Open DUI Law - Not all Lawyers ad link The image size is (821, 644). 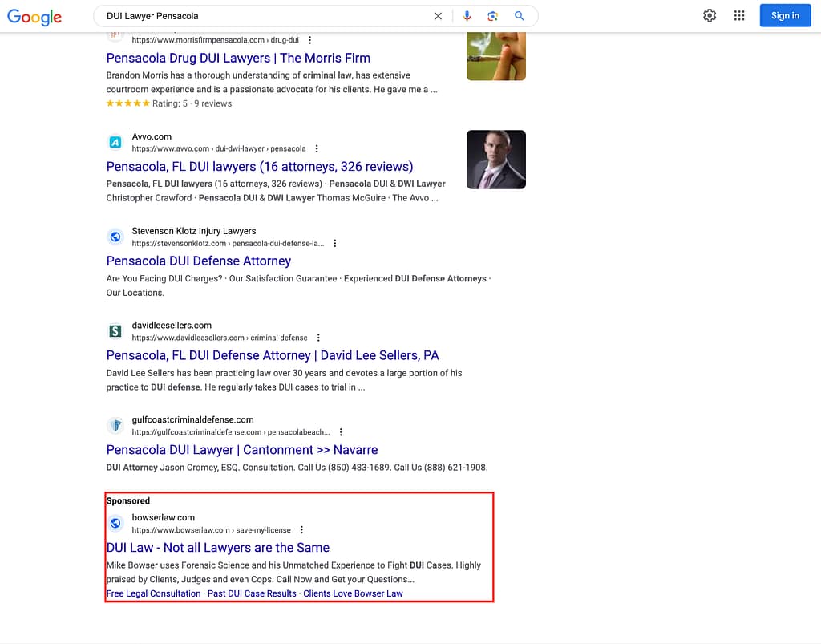click(x=218, y=548)
